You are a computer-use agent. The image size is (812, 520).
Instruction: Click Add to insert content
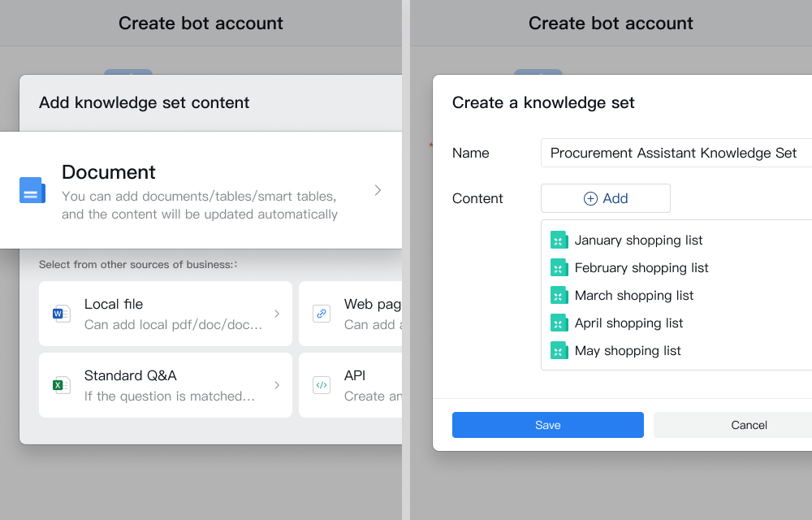tap(606, 198)
